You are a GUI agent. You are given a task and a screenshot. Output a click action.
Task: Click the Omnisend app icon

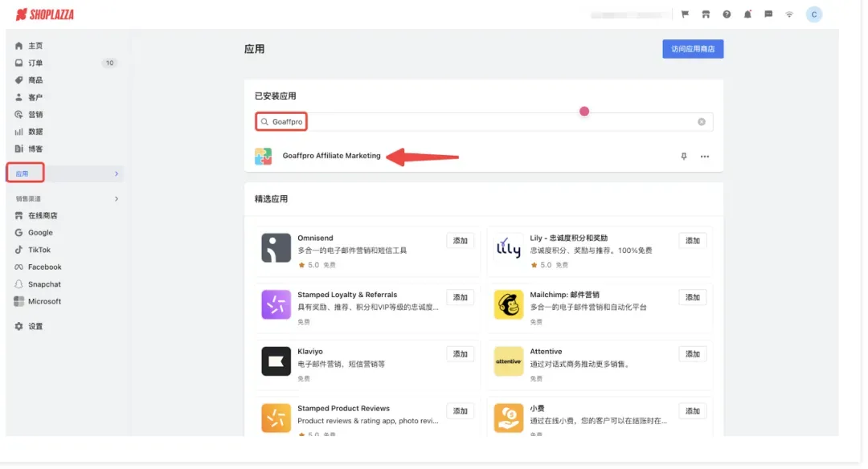(276, 248)
